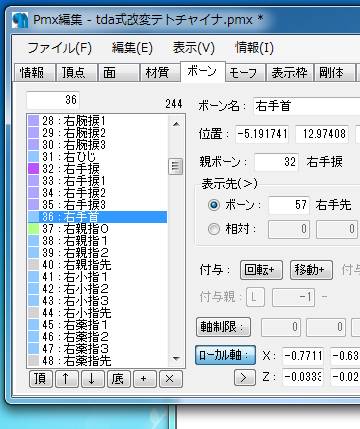Select bone 42 : 右小指２
360x429 pixels.
pyautogui.click(x=97, y=289)
